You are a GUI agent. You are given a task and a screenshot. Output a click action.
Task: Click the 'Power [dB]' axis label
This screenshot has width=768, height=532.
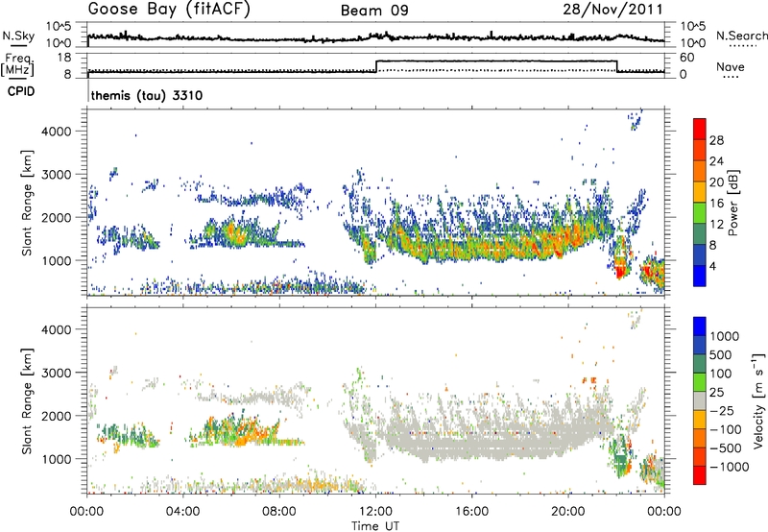733,203
